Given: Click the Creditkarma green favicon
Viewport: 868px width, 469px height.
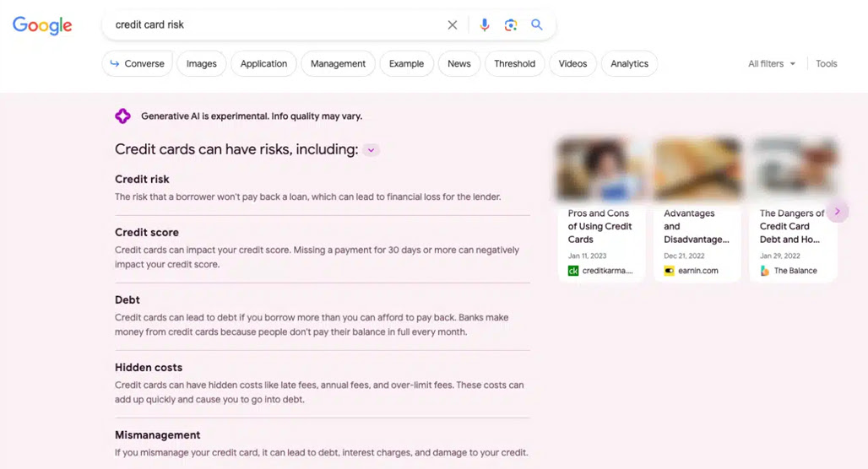Looking at the screenshot, I should click(573, 271).
